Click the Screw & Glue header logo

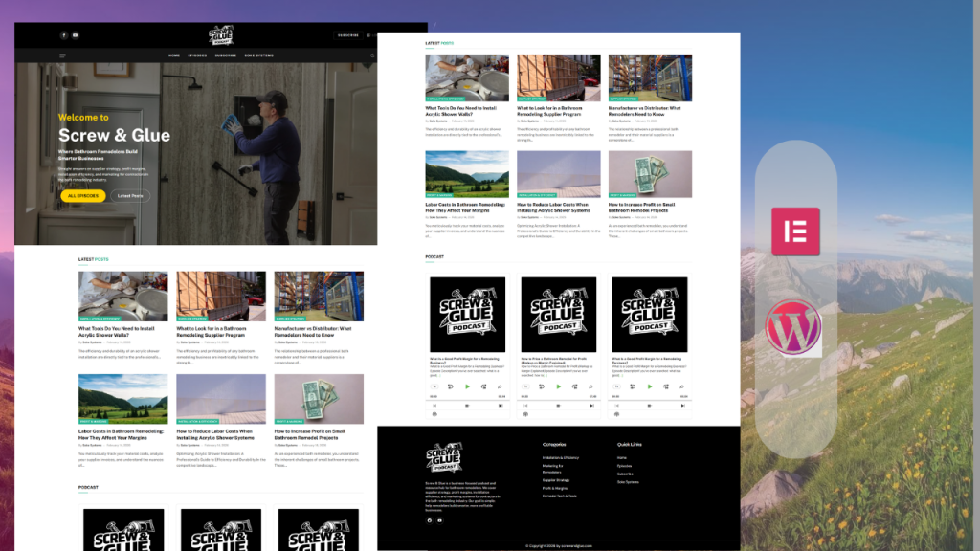pos(221,35)
